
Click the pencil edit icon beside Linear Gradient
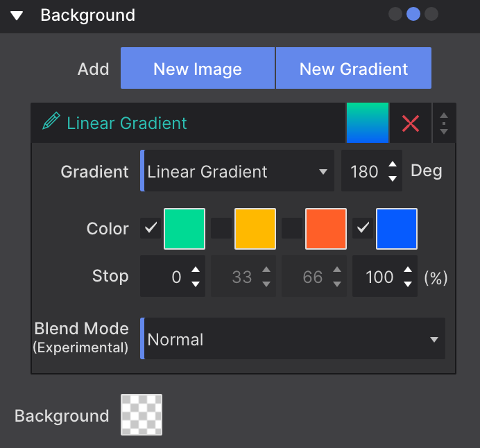[x=51, y=123]
